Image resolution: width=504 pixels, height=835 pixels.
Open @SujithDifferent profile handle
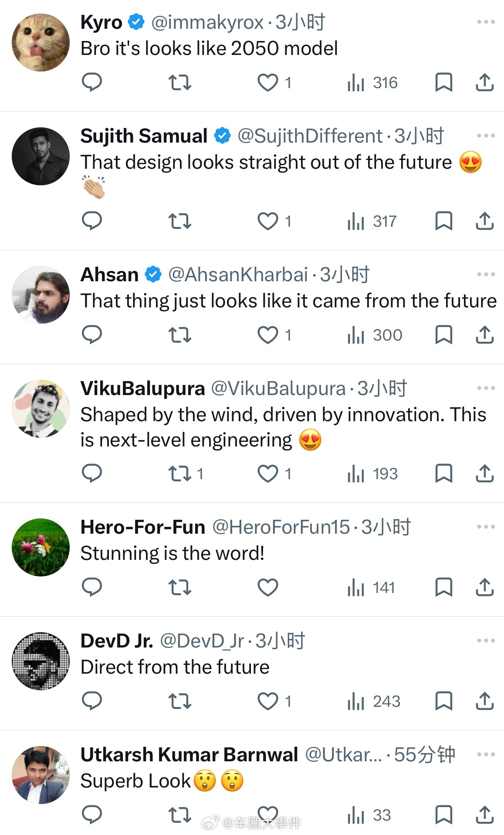coord(310,136)
